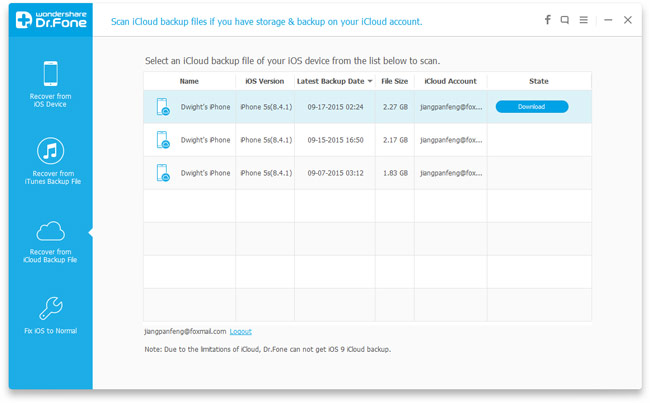The width and height of the screenshot is (650, 403).
Task: Click device icon of 09-17-2015 backup
Action: point(163,107)
